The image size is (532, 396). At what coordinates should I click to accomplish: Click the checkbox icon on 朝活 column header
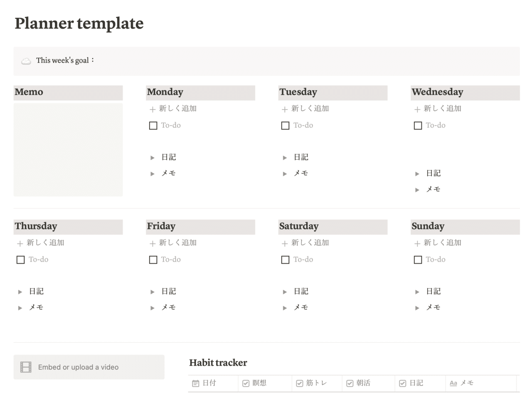(x=350, y=384)
